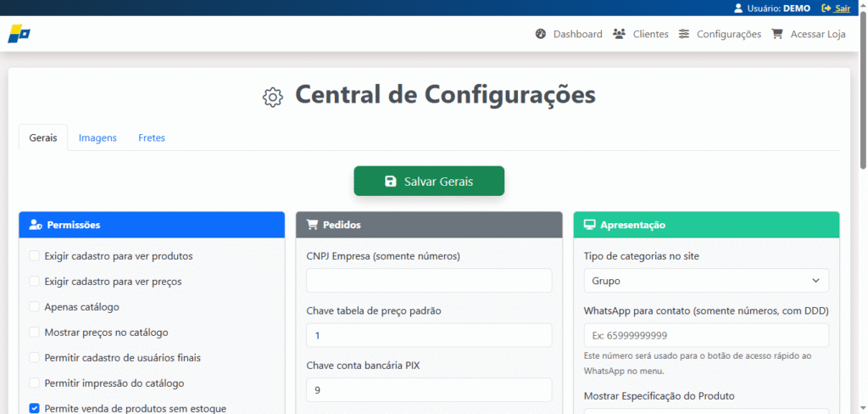The image size is (868, 414).
Task: Click the page vertical scrollbar down arrow
Action: click(862, 408)
